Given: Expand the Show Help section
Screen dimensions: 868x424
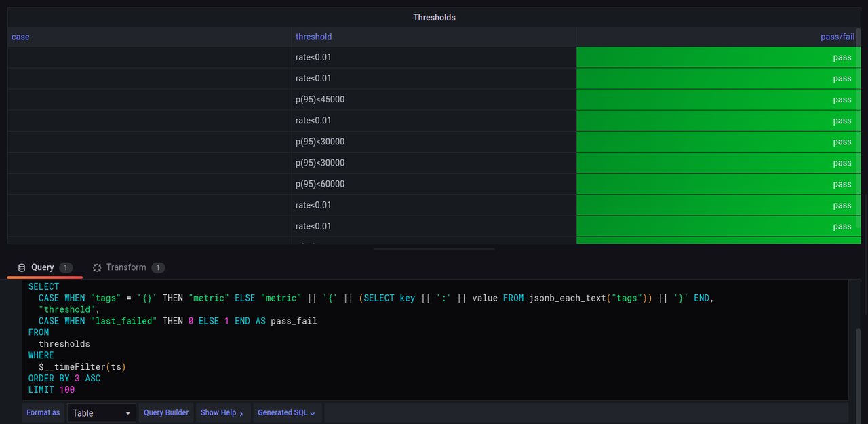Looking at the screenshot, I should (x=222, y=412).
